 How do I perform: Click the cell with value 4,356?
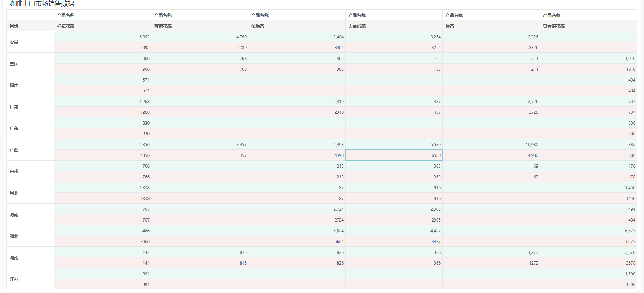coord(102,144)
